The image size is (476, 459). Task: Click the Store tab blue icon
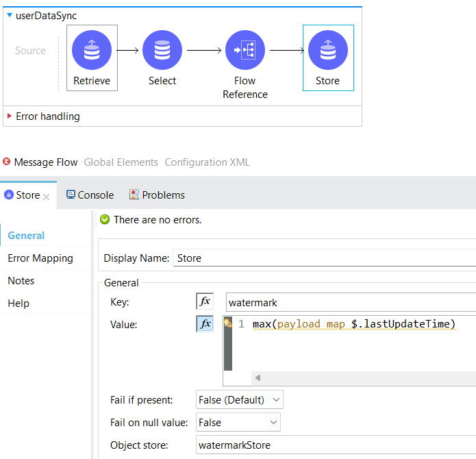tap(9, 195)
